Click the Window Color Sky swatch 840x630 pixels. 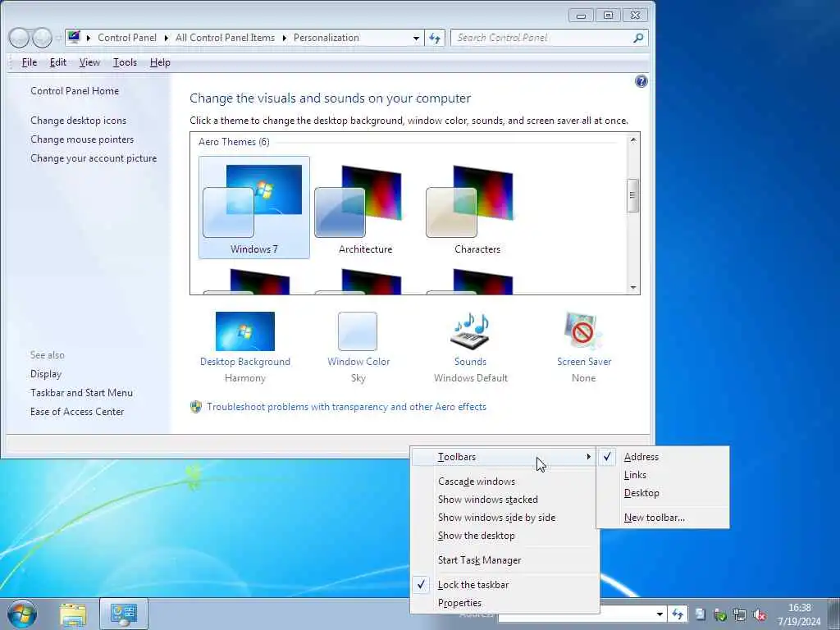(358, 331)
